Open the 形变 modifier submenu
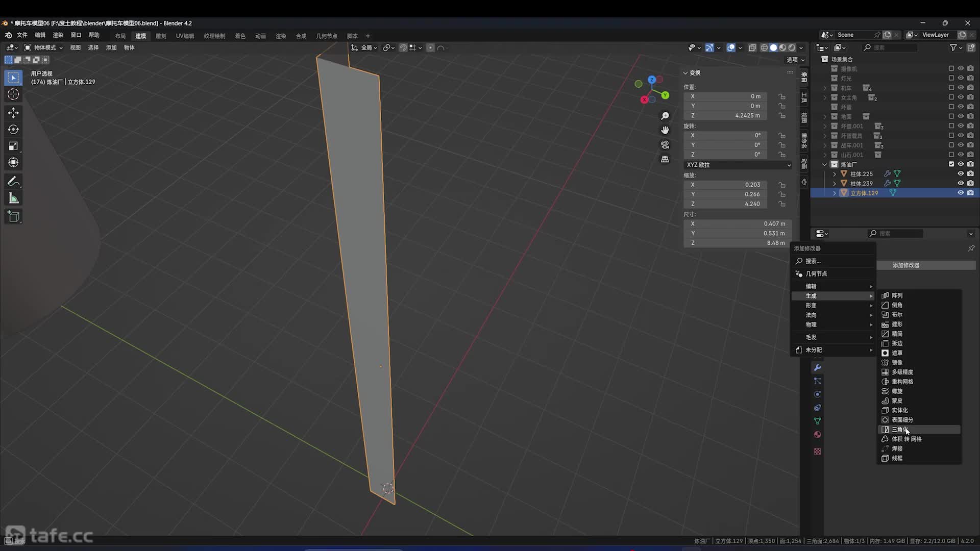Viewport: 980px width, 551px height. pos(833,306)
